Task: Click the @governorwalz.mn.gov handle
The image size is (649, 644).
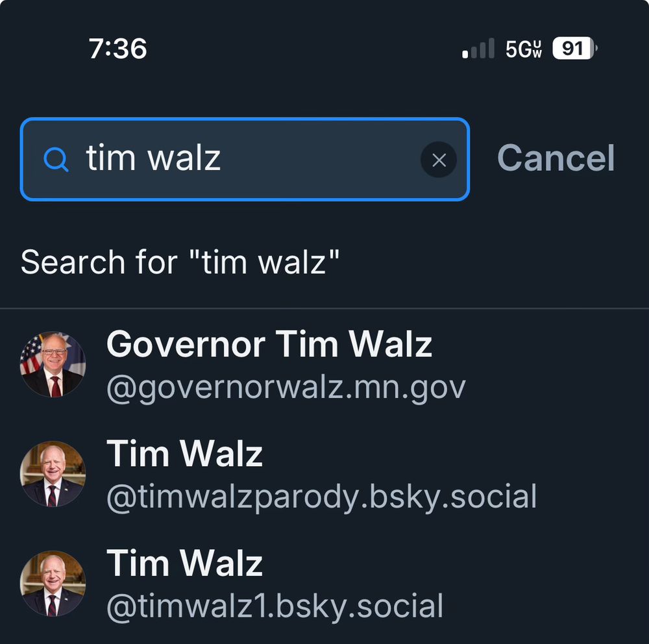Action: (x=286, y=388)
